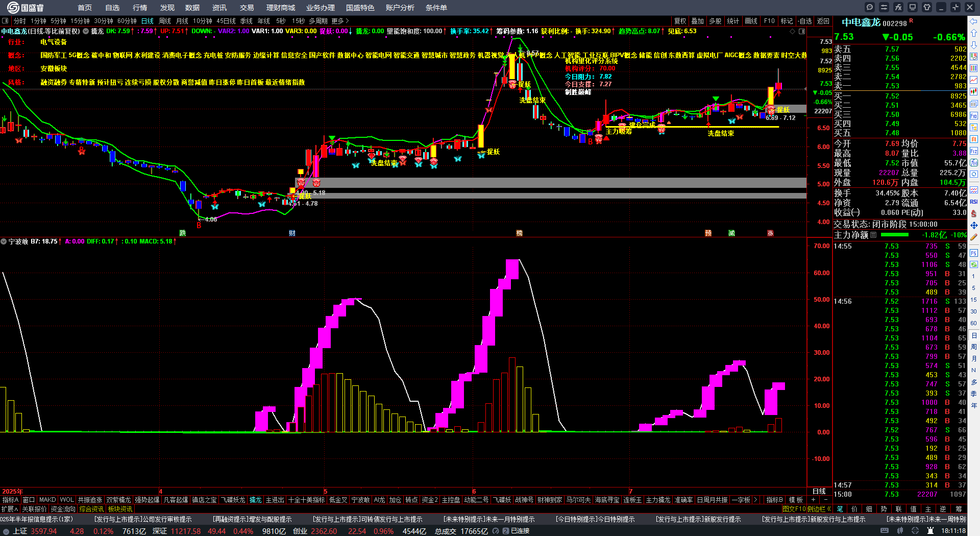Open the skin (shirt) icon in title bar
This screenshot has width=980, height=536.
pyautogui.click(x=927, y=7)
